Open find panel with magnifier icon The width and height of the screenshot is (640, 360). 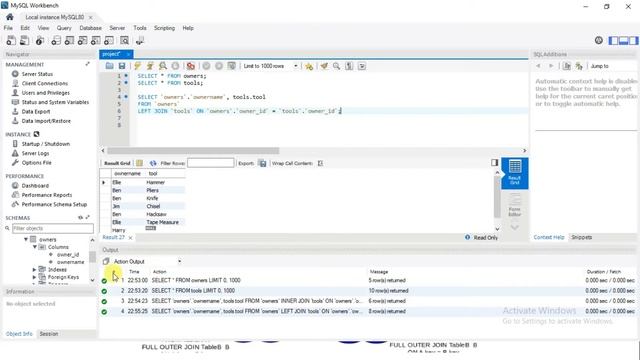336,66
